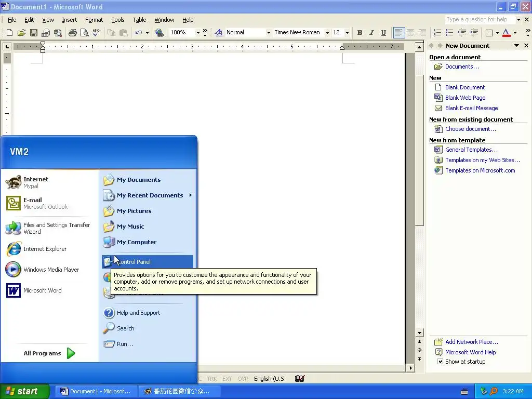Toggle Italic formatting
The width and height of the screenshot is (532, 399).
(x=371, y=33)
